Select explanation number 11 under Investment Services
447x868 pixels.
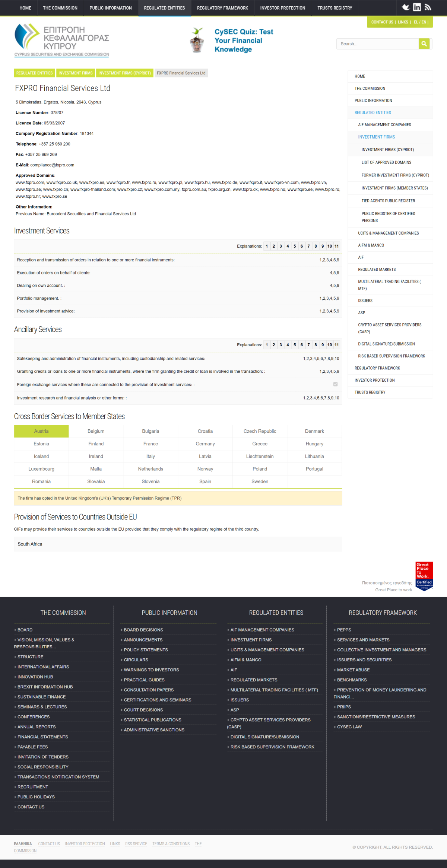click(336, 246)
